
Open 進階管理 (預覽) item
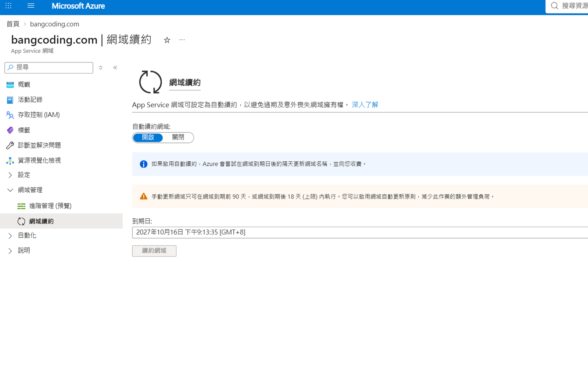click(50, 206)
